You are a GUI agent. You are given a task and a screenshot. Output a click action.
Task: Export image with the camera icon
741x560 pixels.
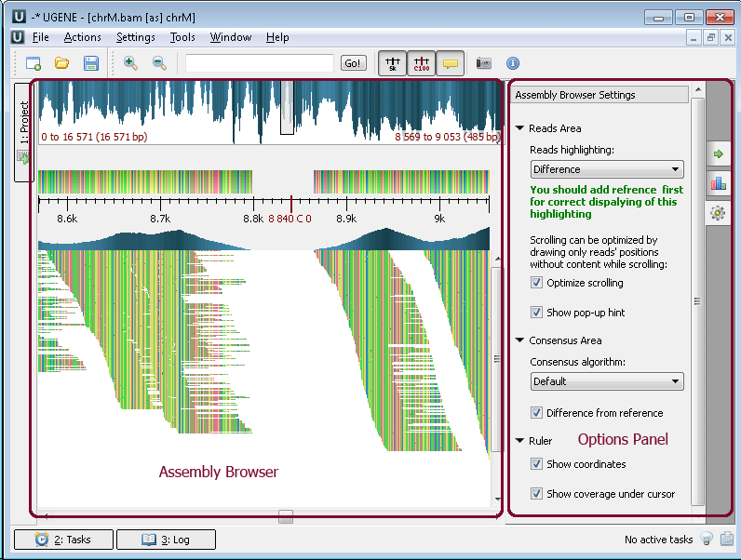click(x=483, y=63)
